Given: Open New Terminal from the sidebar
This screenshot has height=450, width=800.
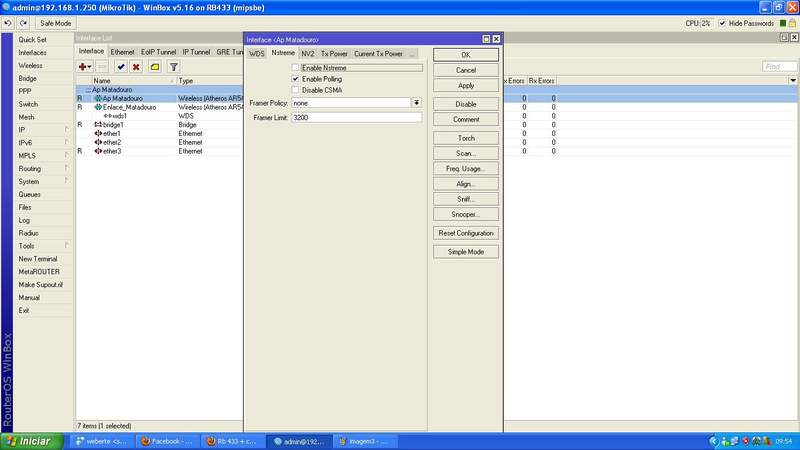Looking at the screenshot, I should click(x=38, y=259).
